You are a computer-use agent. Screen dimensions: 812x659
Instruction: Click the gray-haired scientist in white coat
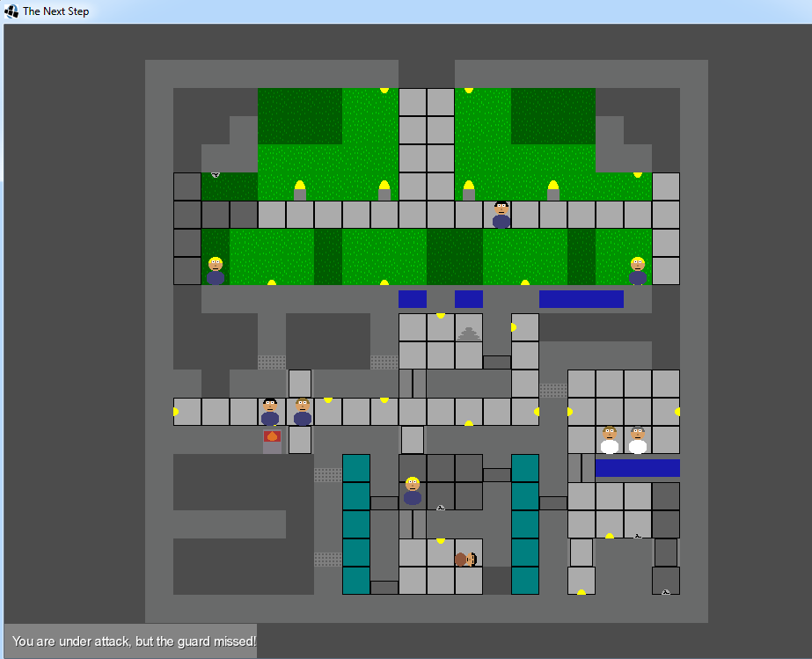tap(638, 440)
